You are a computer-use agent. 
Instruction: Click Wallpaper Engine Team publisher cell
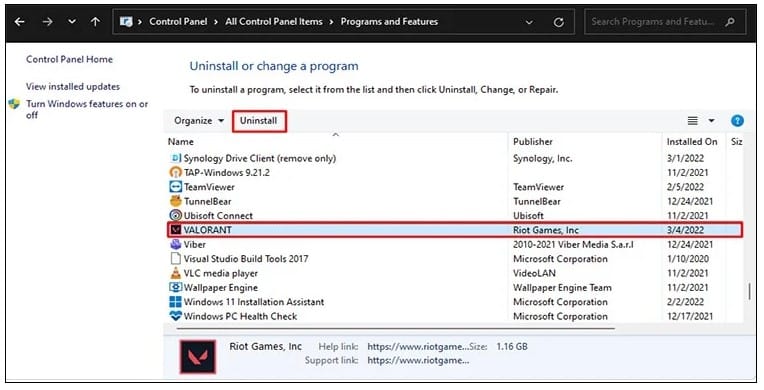[562, 287]
